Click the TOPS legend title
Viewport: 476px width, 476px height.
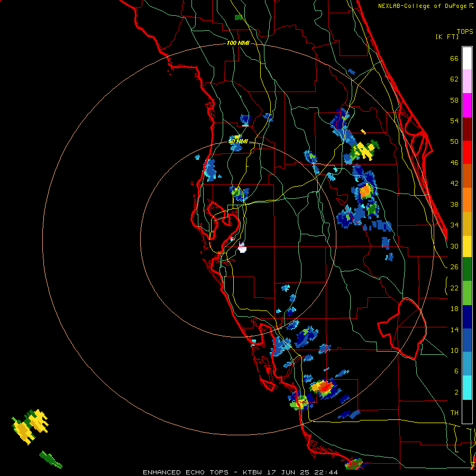(465, 32)
